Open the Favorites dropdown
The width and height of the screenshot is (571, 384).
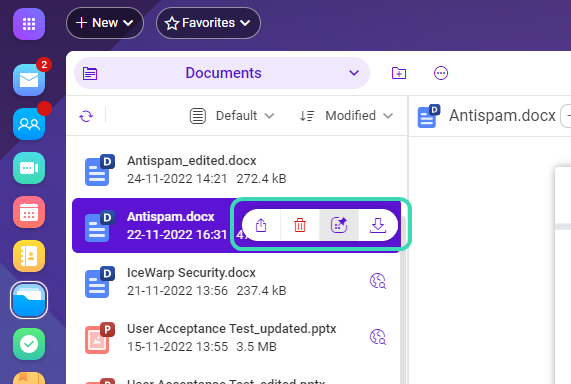208,23
